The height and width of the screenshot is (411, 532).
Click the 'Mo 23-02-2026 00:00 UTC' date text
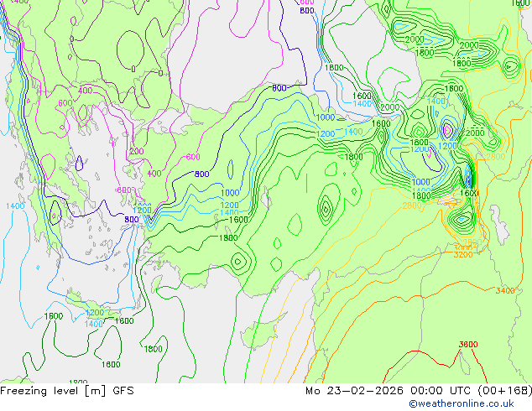coord(388,391)
